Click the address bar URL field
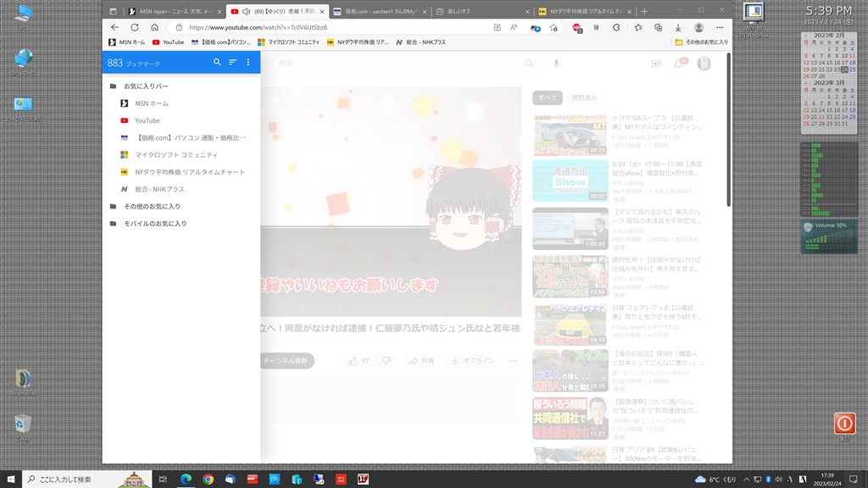The width and height of the screenshot is (868, 488). pos(332,27)
